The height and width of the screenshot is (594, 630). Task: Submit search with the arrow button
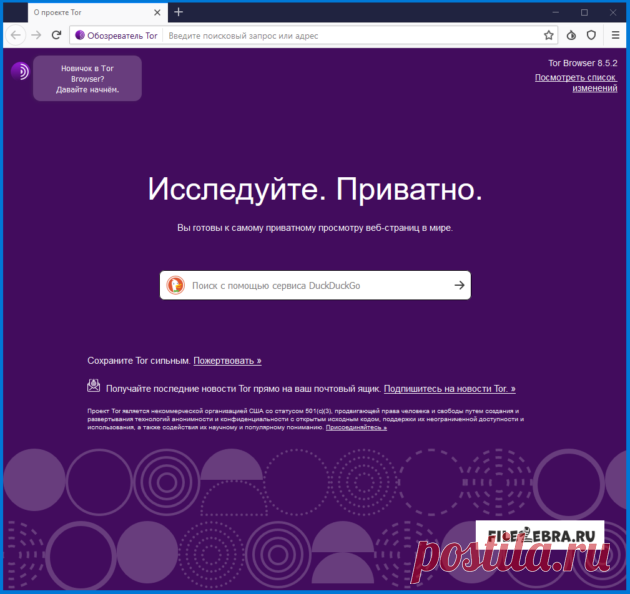[x=459, y=285]
